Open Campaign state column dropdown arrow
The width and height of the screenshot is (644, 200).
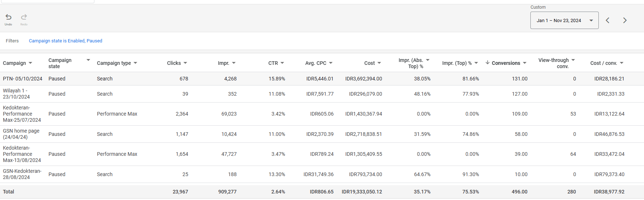pyautogui.click(x=88, y=60)
